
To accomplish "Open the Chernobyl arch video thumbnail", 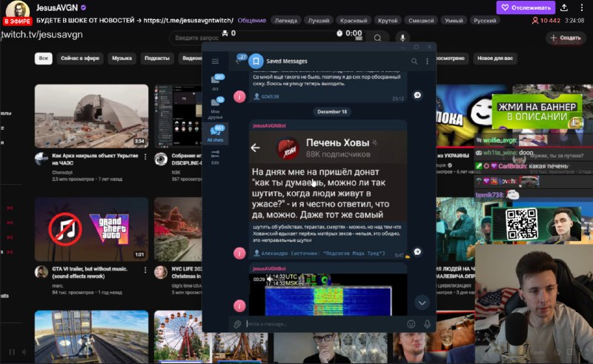I will click(91, 116).
